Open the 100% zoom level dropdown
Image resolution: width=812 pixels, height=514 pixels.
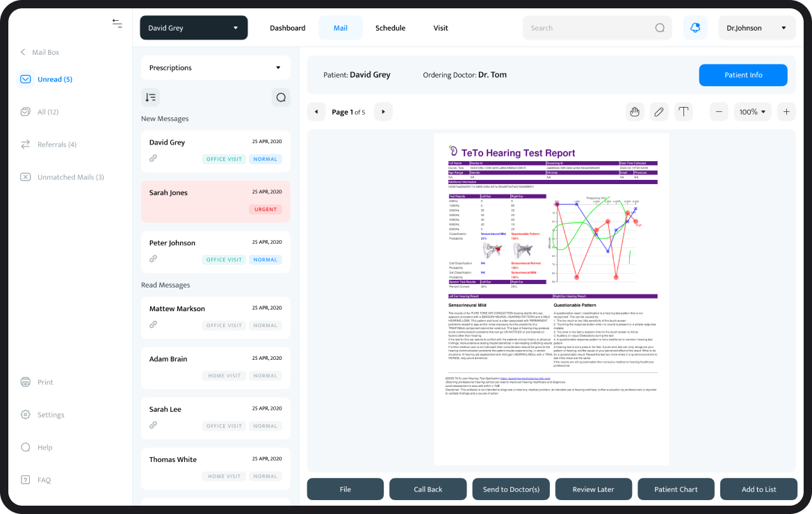point(752,112)
